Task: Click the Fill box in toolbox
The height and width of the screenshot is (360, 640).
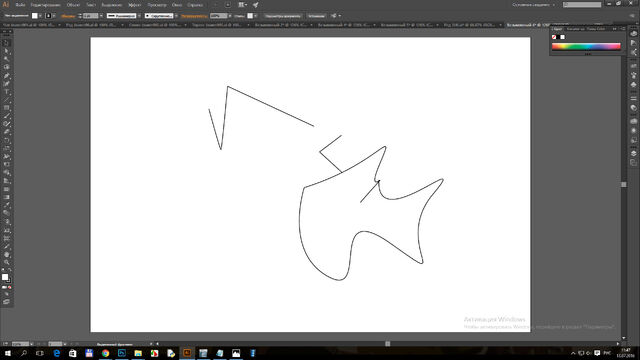Action: click(x=5, y=277)
